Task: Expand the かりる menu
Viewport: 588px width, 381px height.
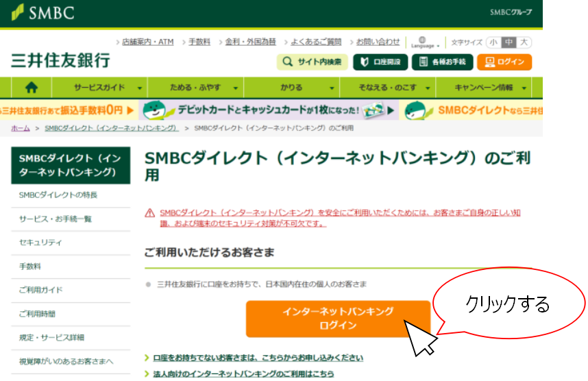Action: [292, 88]
